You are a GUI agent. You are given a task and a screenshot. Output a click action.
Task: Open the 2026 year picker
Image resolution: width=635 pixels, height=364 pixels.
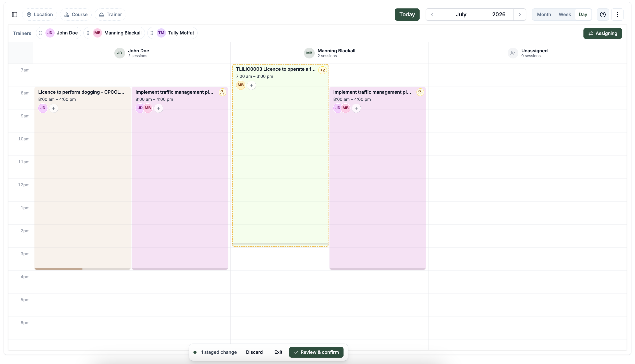[x=499, y=15]
